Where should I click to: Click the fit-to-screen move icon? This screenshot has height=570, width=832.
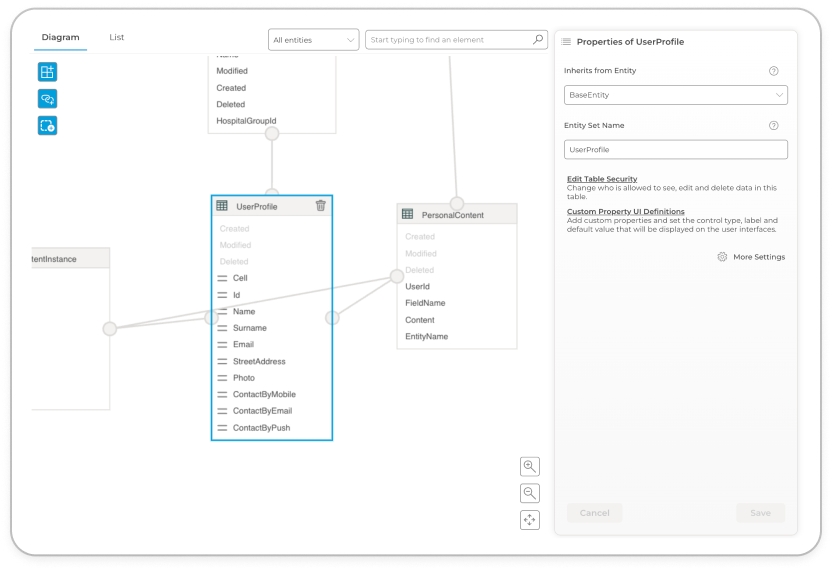(530, 520)
